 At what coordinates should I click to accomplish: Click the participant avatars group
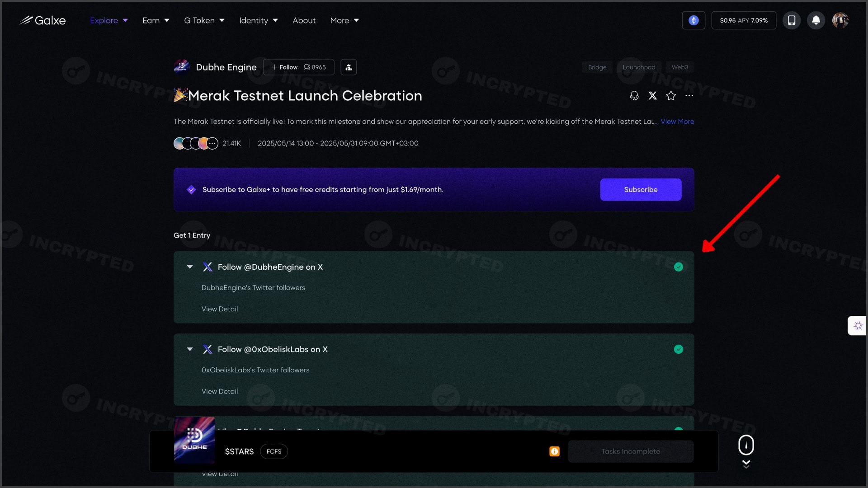196,143
